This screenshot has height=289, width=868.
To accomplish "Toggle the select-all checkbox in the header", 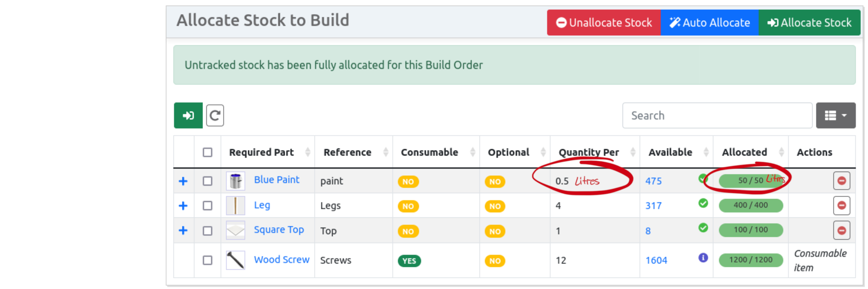I will tap(207, 153).
